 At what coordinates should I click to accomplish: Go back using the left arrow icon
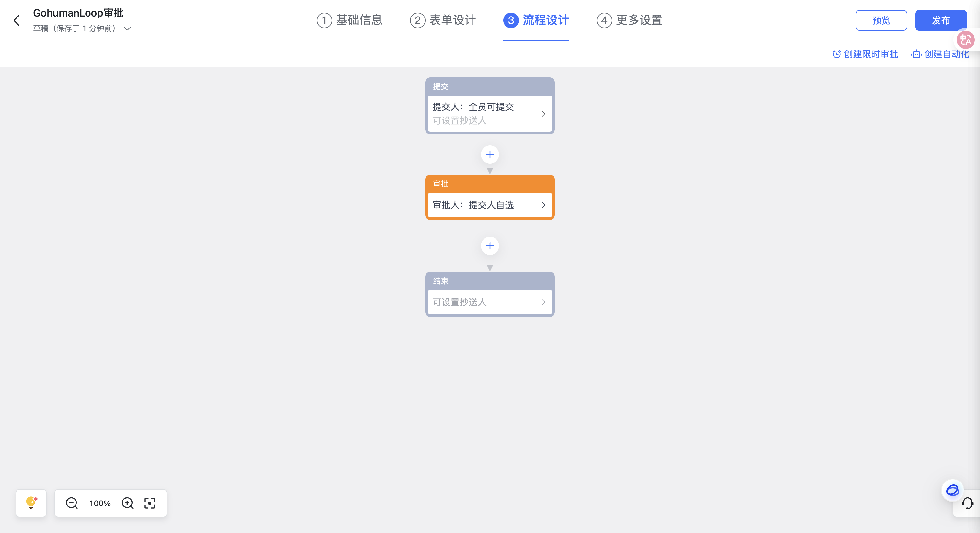(x=16, y=20)
